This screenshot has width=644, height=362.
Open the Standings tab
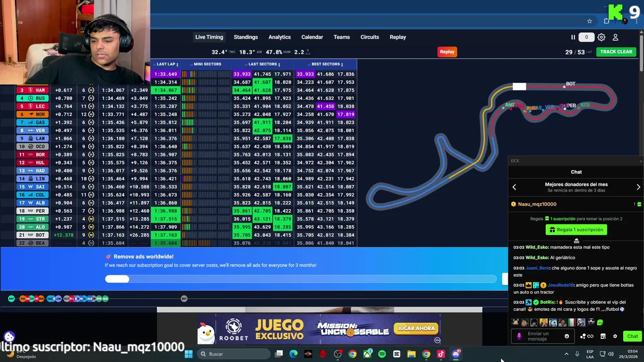(x=246, y=37)
